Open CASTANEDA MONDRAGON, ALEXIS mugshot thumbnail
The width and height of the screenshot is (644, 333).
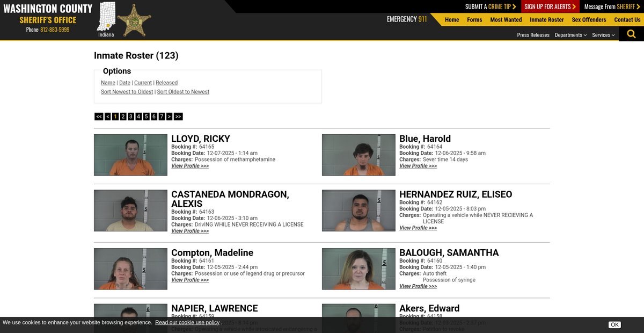(130, 211)
